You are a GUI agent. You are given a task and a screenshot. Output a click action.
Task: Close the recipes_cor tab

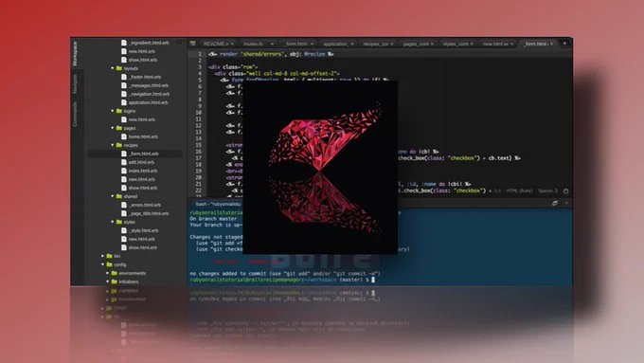[392, 44]
